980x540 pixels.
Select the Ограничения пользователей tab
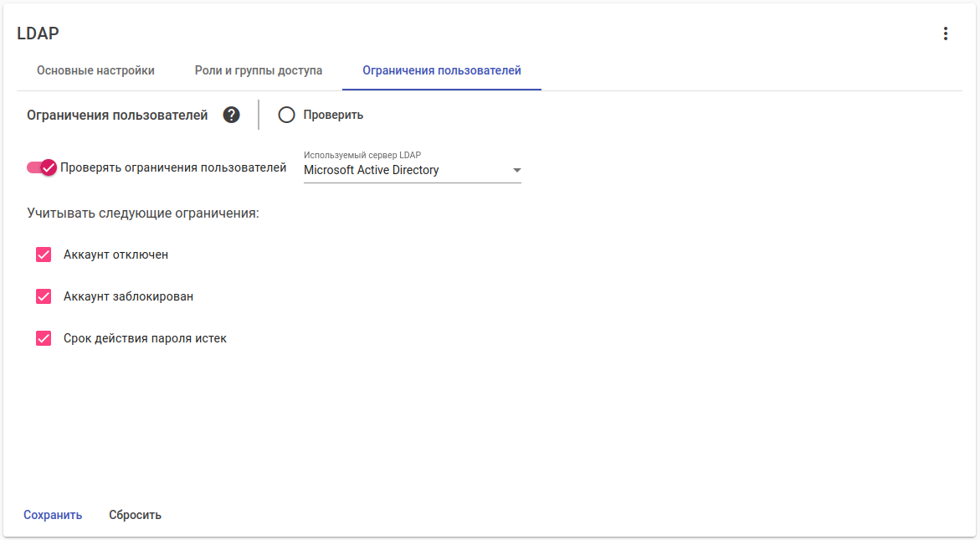[442, 70]
